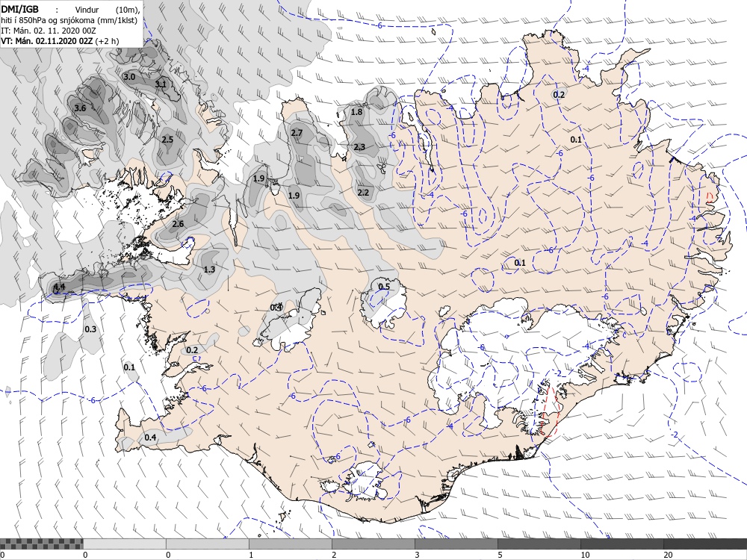This screenshot has height=560, width=747.
Task: Select the 'hiti í 850hPa og snjókoma' line
Action: coord(69,20)
